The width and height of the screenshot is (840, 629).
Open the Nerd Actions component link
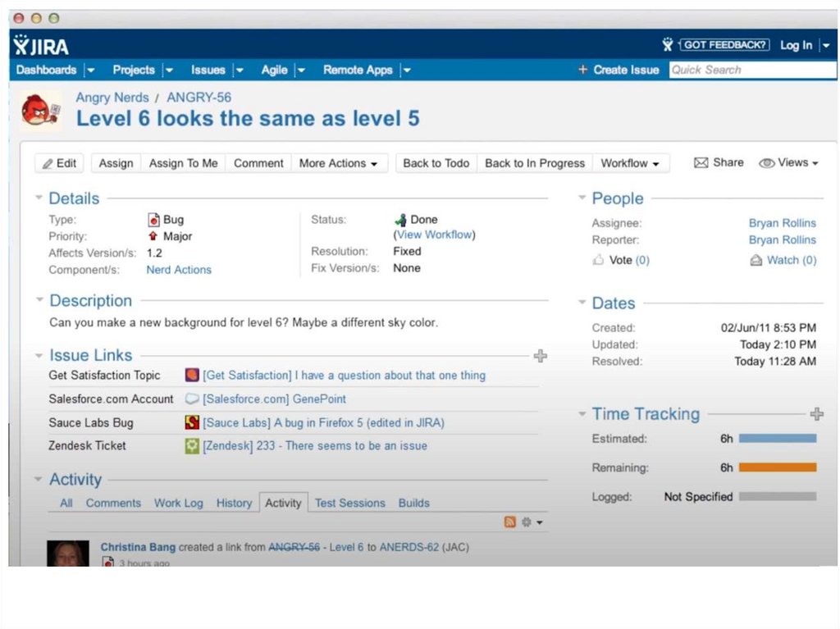click(179, 270)
